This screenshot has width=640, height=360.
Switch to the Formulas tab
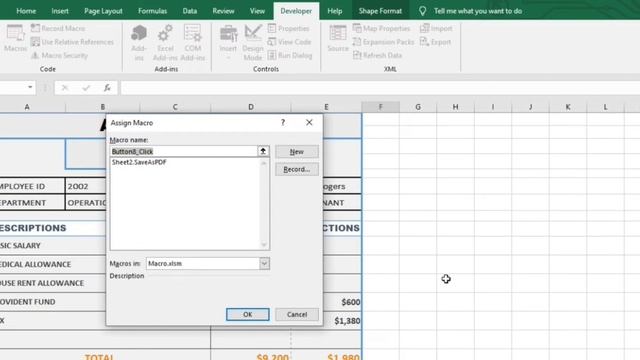tap(152, 11)
